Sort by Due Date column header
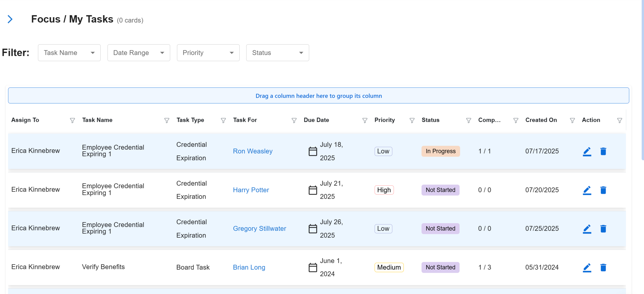 (316, 120)
